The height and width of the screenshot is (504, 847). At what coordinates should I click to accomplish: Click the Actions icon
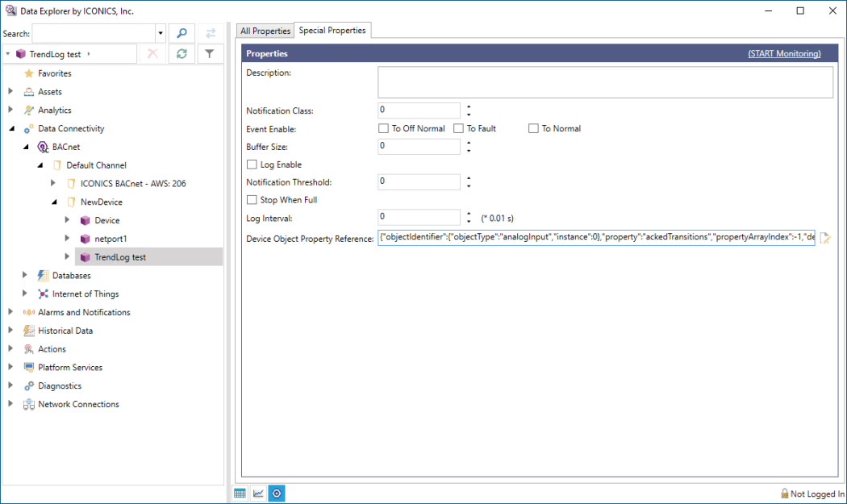click(x=29, y=349)
